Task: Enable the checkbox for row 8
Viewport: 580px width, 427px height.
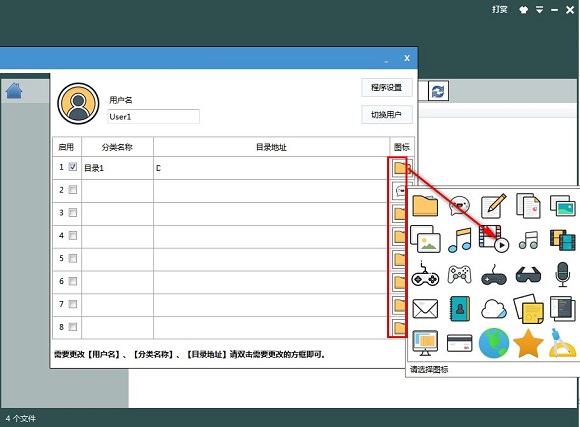Action: tap(73, 327)
